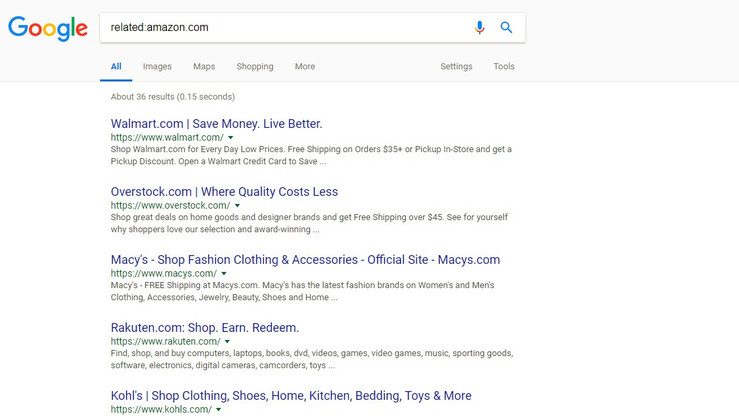739x416 pixels.
Task: Click the Google logo
Action: click(x=48, y=28)
